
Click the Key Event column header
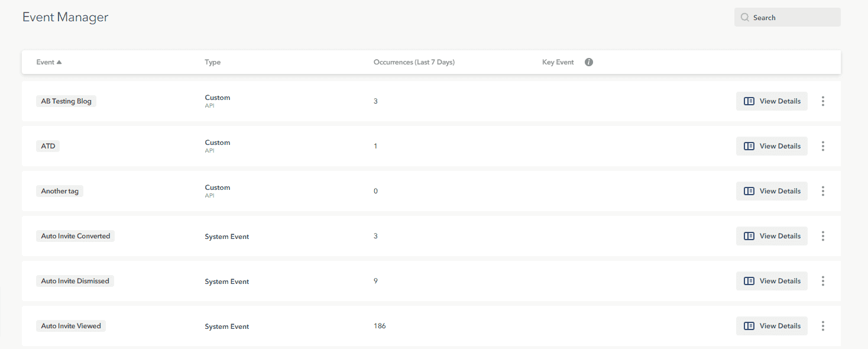(x=558, y=62)
